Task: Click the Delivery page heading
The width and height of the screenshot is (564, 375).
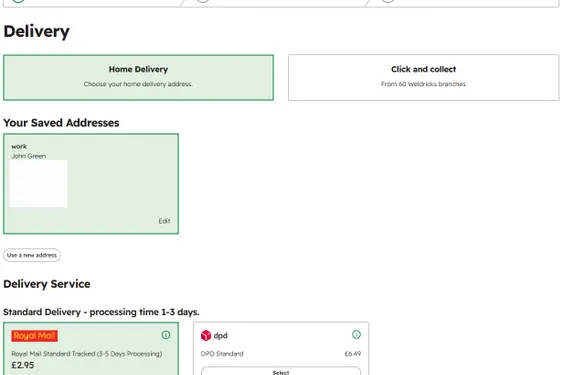Action: tap(36, 31)
